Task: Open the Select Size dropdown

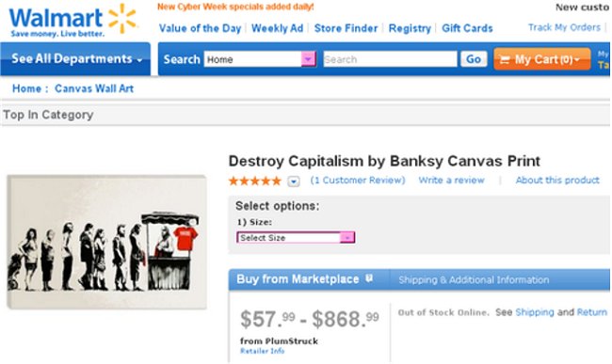Action: [x=296, y=237]
